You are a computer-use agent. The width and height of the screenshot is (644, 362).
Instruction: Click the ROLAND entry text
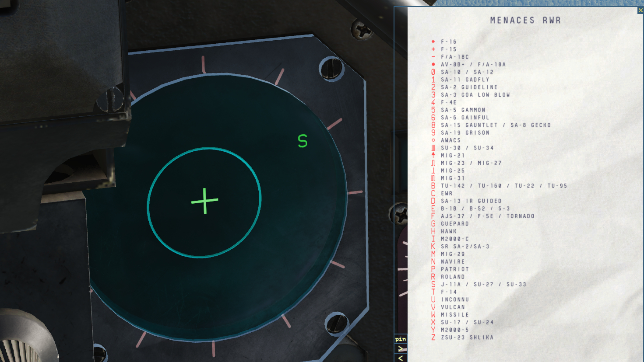(453, 277)
